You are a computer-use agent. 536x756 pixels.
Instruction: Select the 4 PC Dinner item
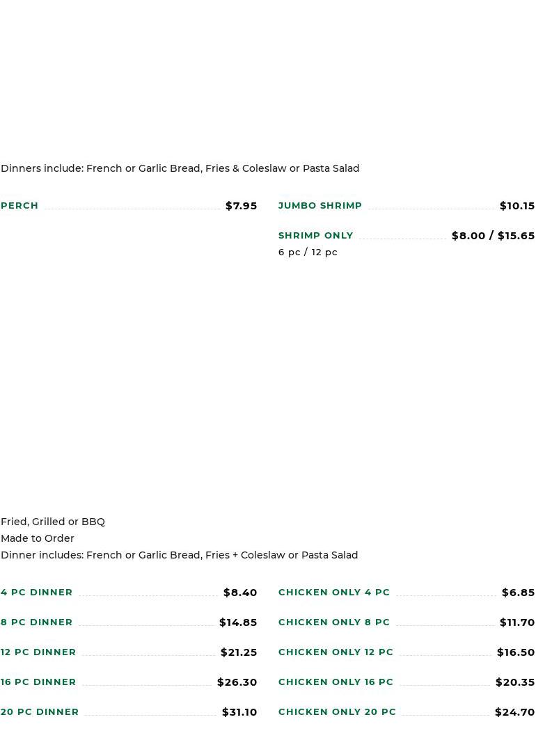tap(37, 593)
